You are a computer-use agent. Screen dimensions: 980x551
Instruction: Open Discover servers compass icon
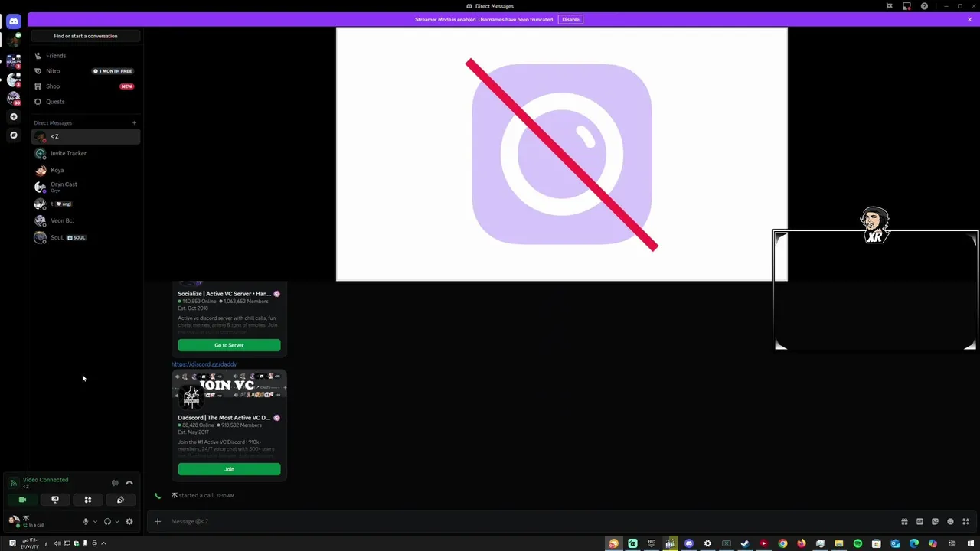click(13, 135)
